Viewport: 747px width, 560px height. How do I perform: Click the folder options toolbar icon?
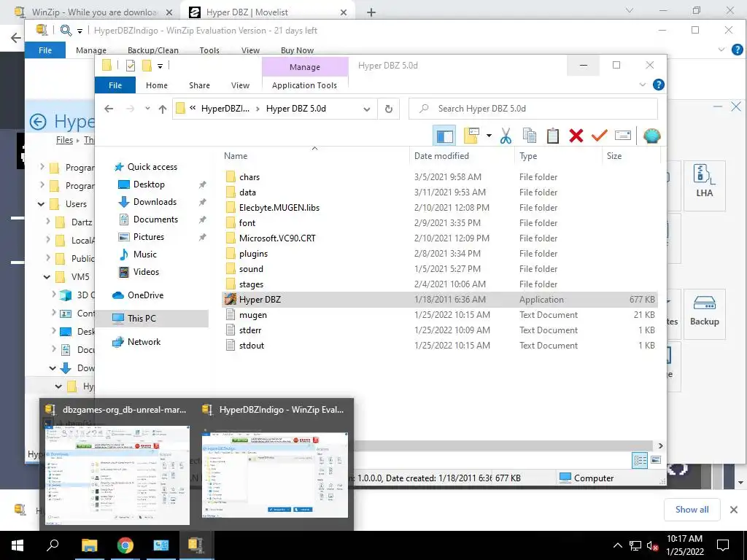coord(471,136)
